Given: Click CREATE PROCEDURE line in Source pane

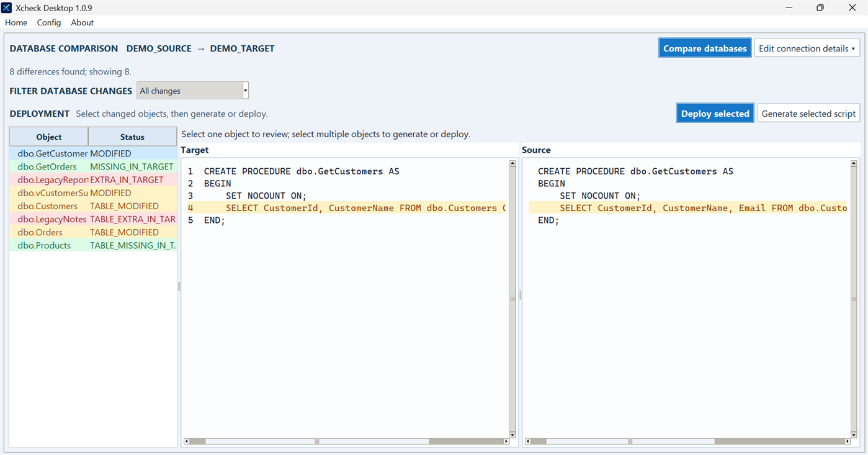Looking at the screenshot, I should click(x=635, y=171).
